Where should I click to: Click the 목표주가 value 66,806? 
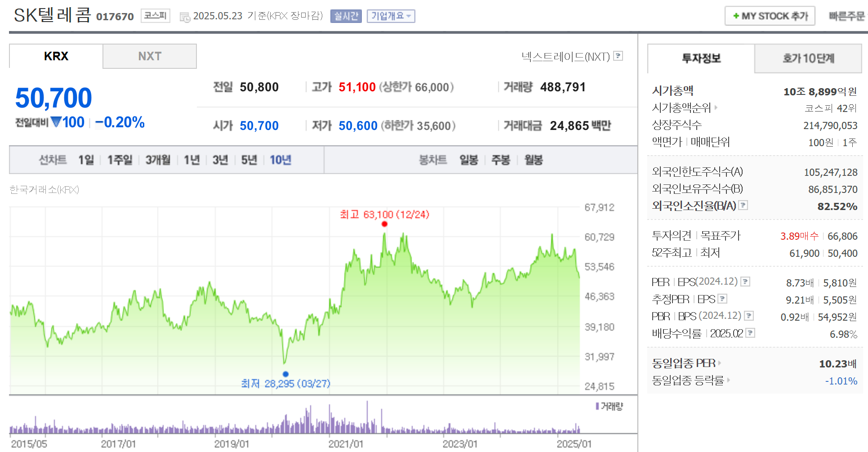(x=842, y=237)
